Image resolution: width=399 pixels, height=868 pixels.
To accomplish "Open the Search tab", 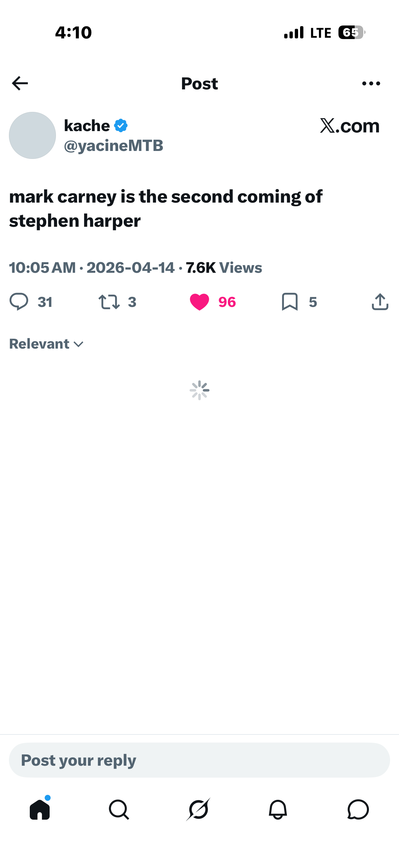I will coord(119,809).
